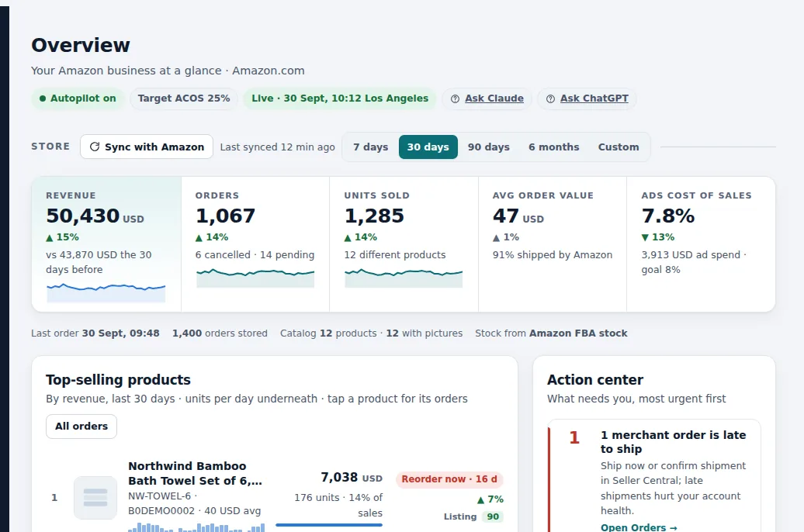Click the Target ACOS 25% pill

(x=184, y=98)
